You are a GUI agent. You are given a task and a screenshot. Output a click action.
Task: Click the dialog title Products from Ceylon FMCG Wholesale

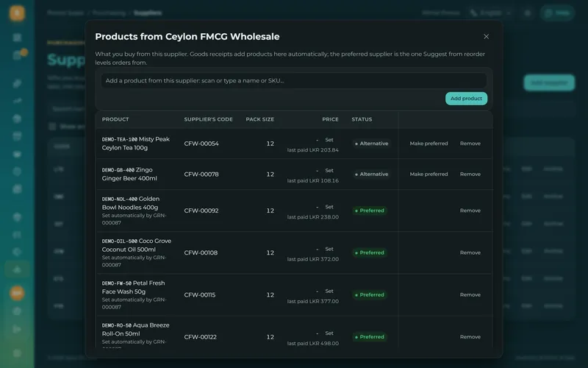tap(187, 36)
